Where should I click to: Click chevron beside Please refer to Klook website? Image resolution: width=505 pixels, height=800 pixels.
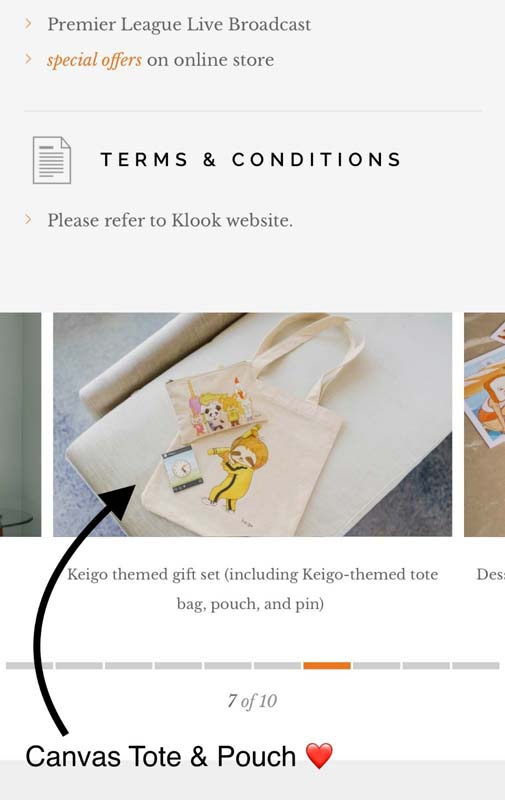[29, 219]
